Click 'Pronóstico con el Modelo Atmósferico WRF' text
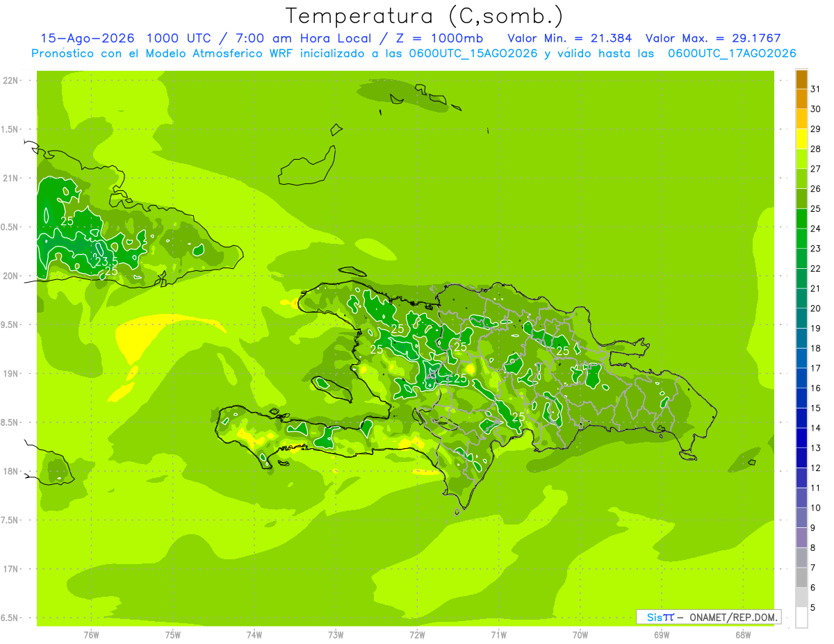Image resolution: width=834 pixels, height=644 pixels. click(163, 53)
